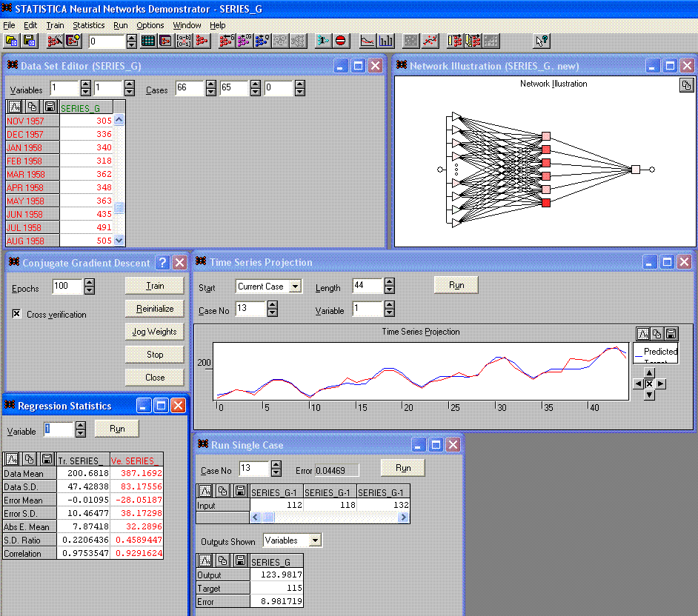
Task: Open a file with the toolbar folder icon
Action: tap(11, 41)
